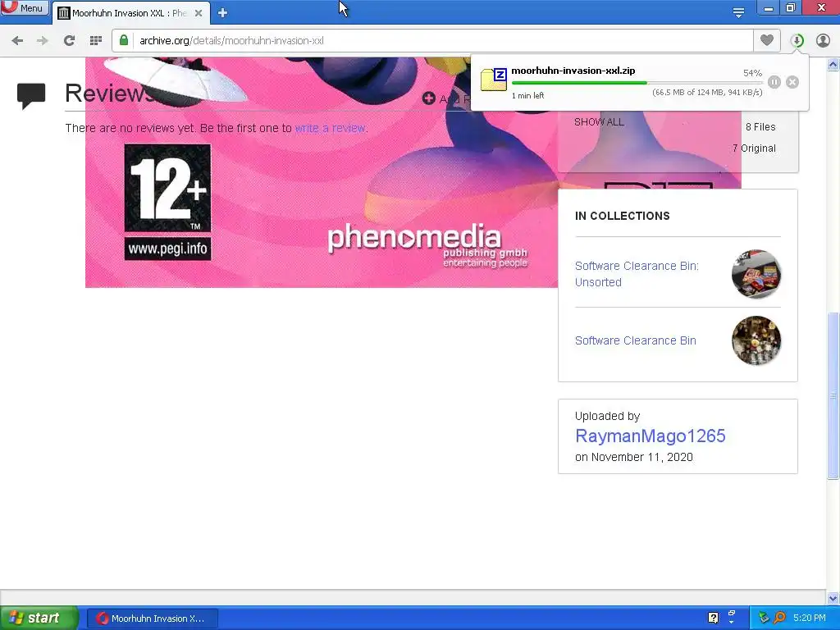This screenshot has width=840, height=630.
Task: Open a new tab with plus button
Action: pyautogui.click(x=222, y=12)
